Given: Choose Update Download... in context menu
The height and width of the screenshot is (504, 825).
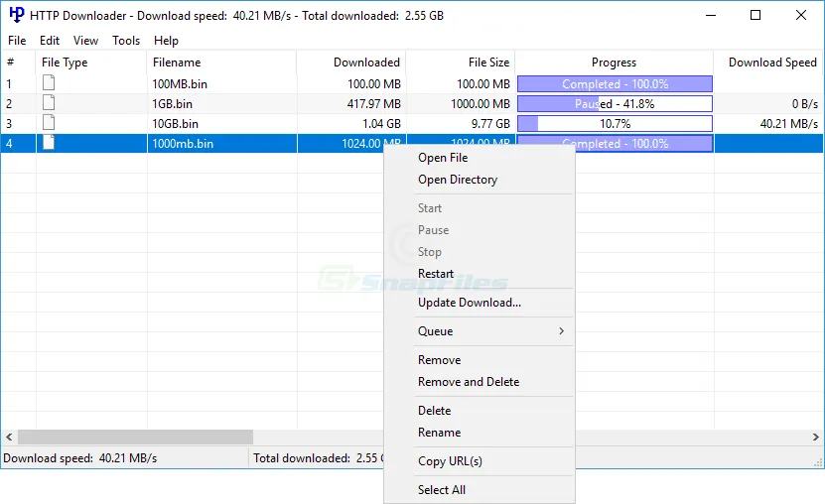Looking at the screenshot, I should 479,303.
